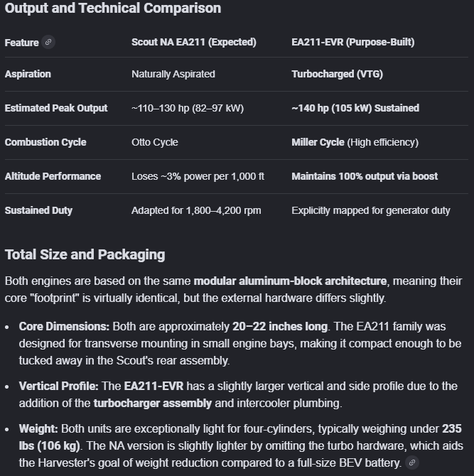Viewport: 474px width, 476px height.
Task: Click the Altitude Performance row label
Action: tap(53, 176)
